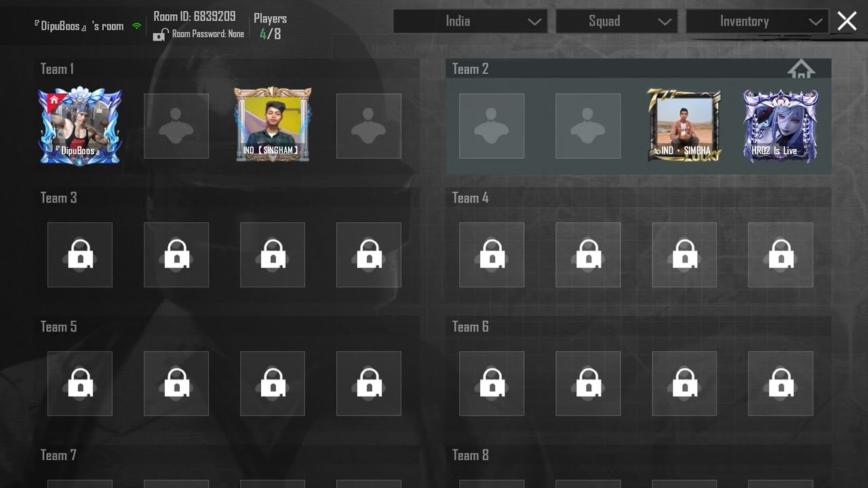
Task: Click Team 4 fourth locked slot
Action: point(781,255)
